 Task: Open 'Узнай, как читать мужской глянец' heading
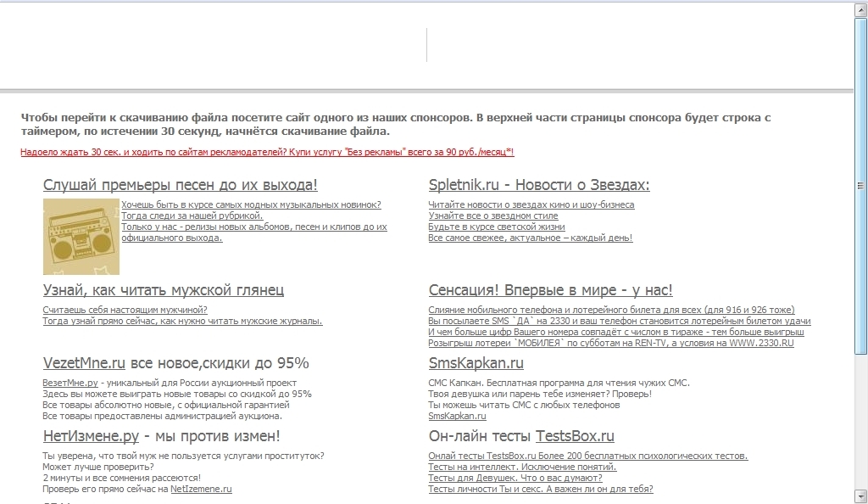click(164, 290)
